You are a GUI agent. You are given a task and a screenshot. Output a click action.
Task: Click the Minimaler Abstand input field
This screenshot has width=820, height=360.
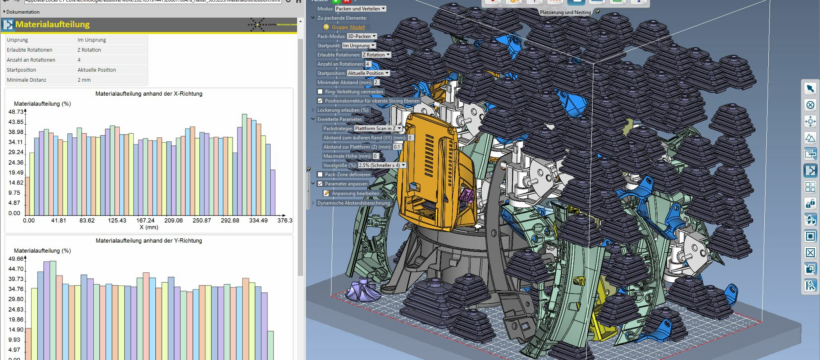pos(377,82)
